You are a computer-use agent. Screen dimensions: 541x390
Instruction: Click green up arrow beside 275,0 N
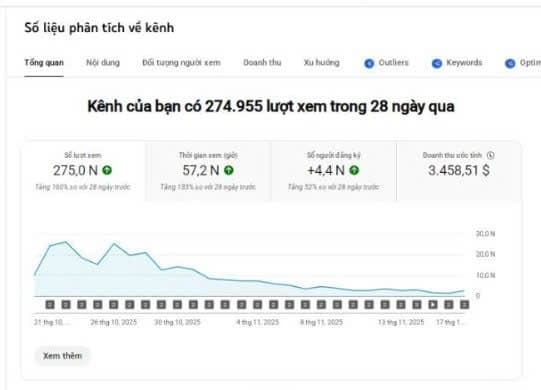(107, 170)
